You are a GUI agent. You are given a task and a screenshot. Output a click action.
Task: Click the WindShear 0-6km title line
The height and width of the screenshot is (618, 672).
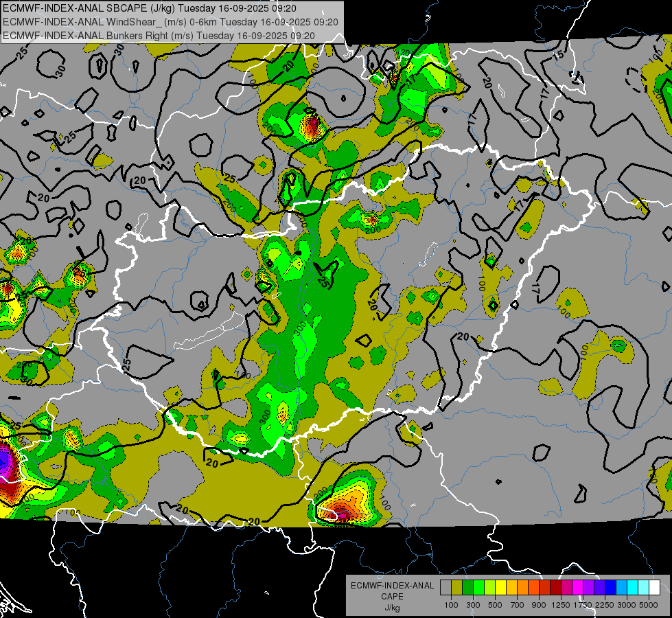point(170,22)
